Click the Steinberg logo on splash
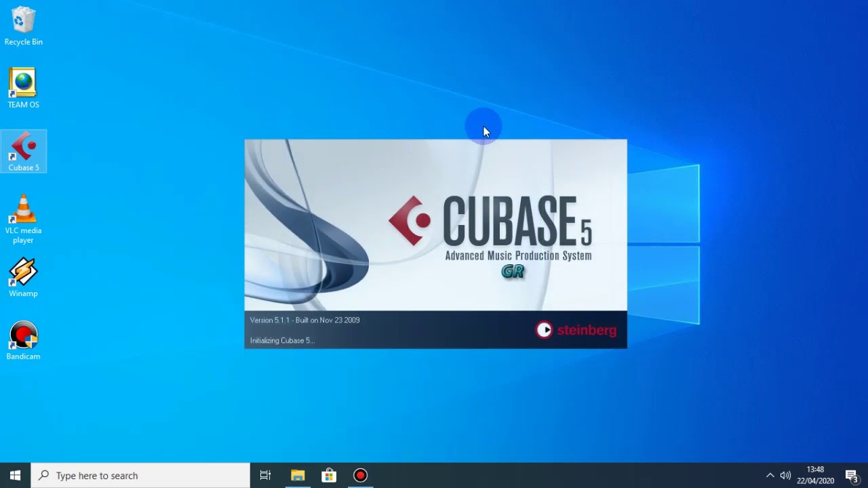Viewport: 868px width, 488px height. [x=576, y=330]
